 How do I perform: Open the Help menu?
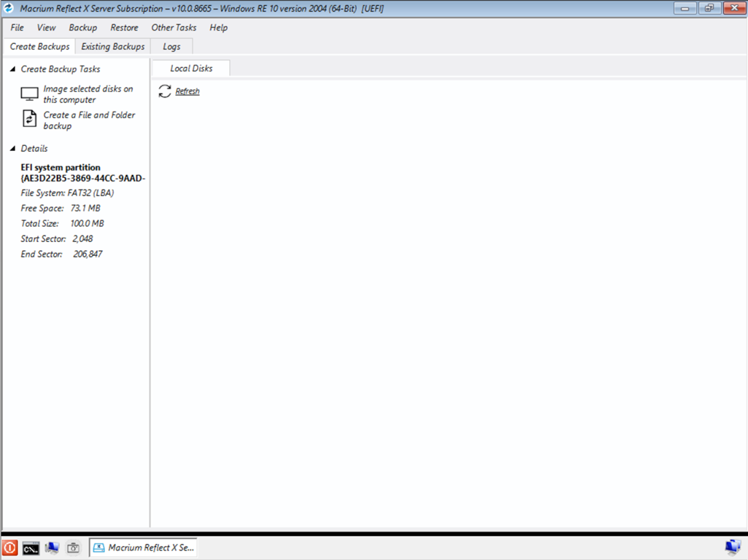point(218,28)
